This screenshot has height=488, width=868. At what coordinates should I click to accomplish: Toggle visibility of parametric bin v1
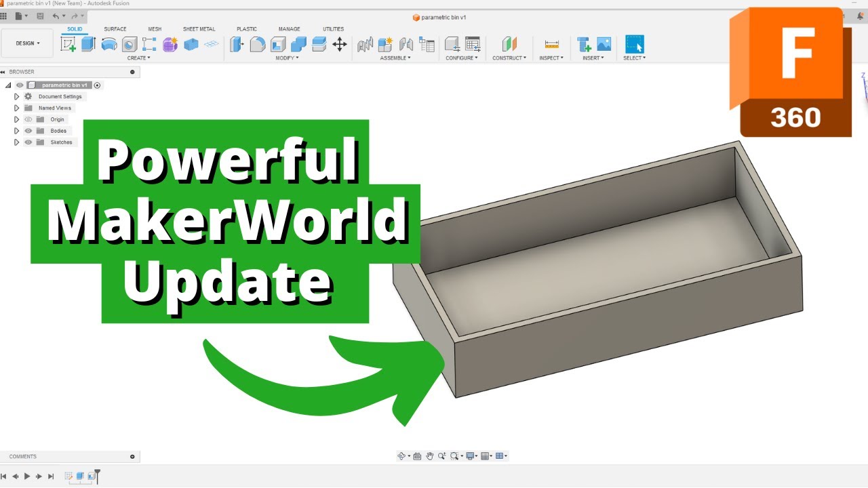(20, 85)
